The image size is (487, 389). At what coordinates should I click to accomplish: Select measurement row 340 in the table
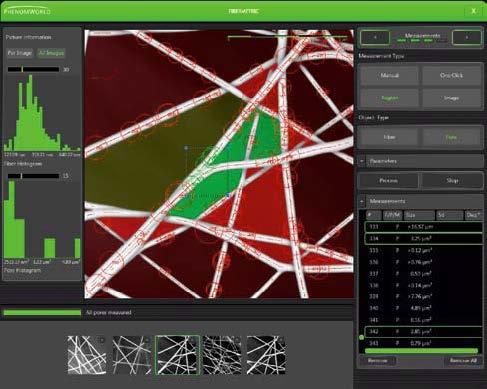422,308
